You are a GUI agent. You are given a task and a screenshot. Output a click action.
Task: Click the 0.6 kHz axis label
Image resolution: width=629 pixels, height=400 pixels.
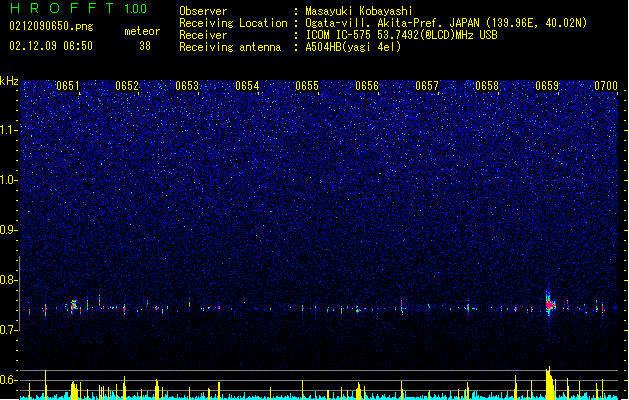point(8,380)
